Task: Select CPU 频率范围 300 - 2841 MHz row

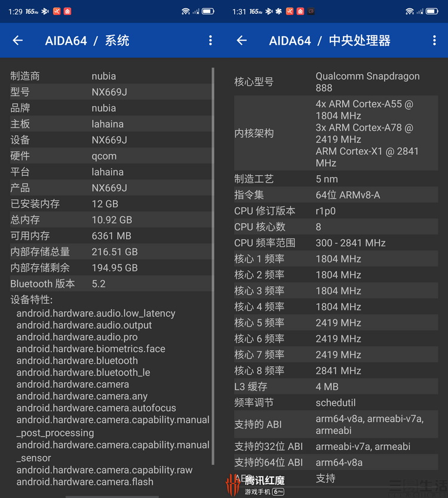Action: 336,243
